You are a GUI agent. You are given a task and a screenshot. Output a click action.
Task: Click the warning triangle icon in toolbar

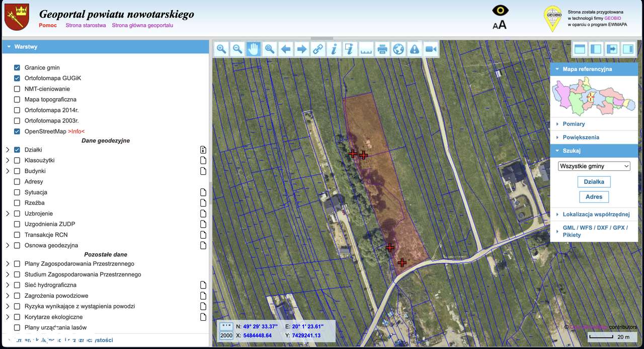tap(415, 49)
